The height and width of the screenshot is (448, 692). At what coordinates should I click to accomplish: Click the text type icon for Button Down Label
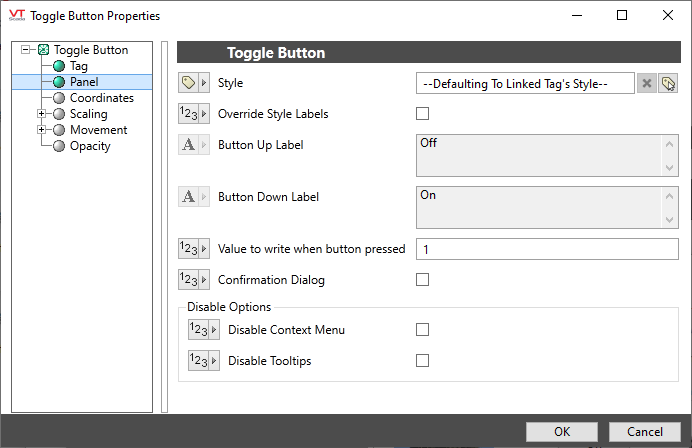[194, 197]
